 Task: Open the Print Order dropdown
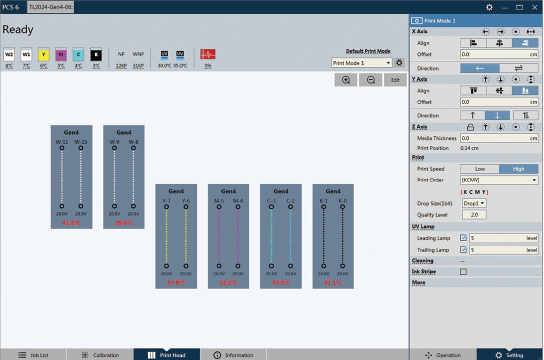coord(499,180)
